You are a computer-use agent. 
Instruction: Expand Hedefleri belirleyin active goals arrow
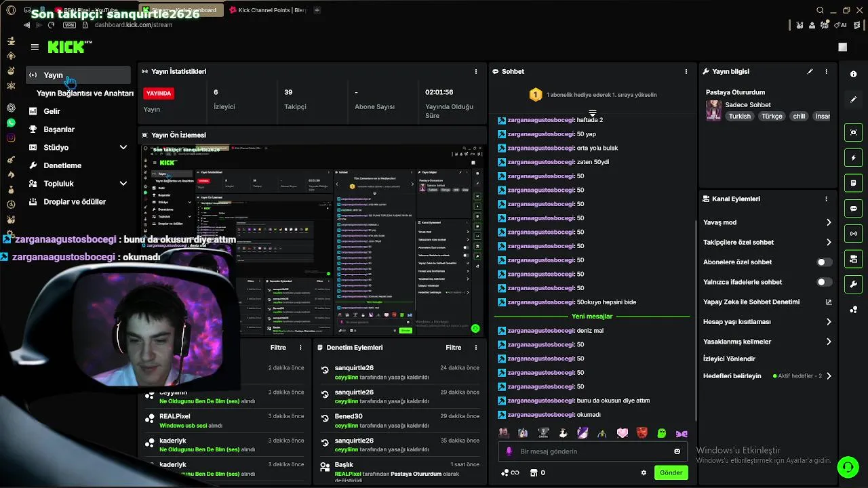click(828, 376)
